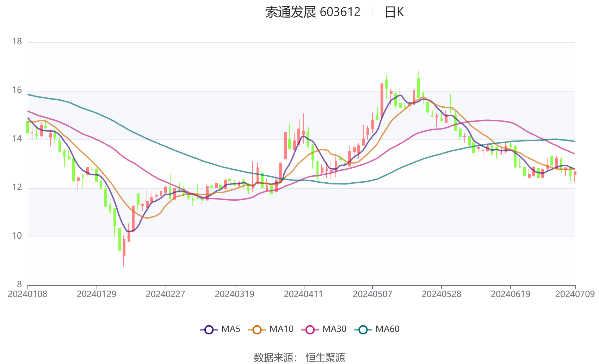Click the y-axis value 16

pyautogui.click(x=17, y=90)
